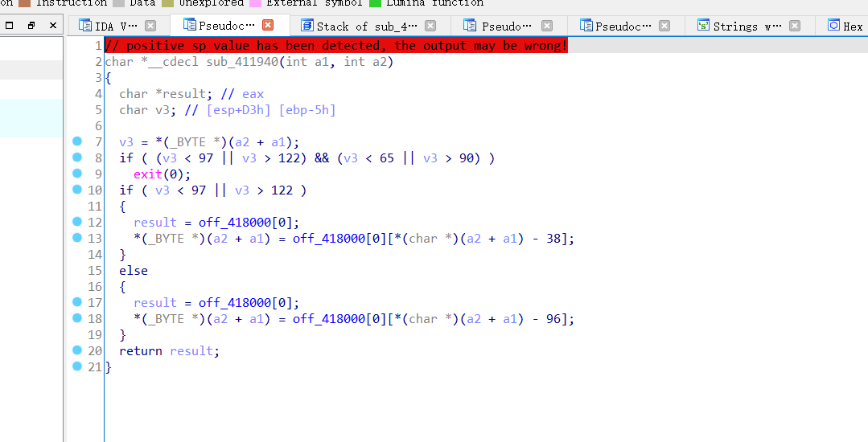The width and height of the screenshot is (868, 442).
Task: Close the Pseudoc… tab beside Strings tab
Action: pos(664,26)
